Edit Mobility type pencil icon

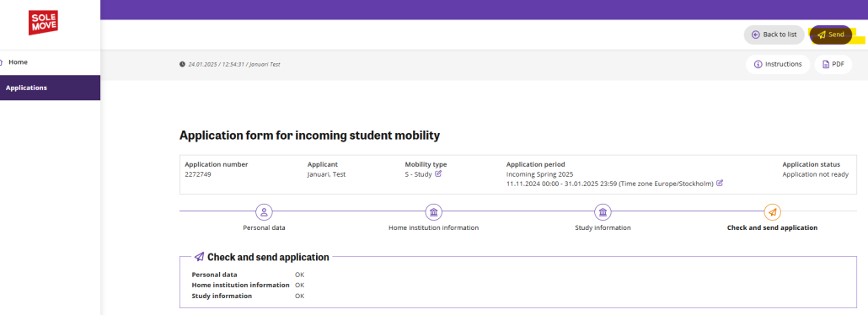[438, 174]
